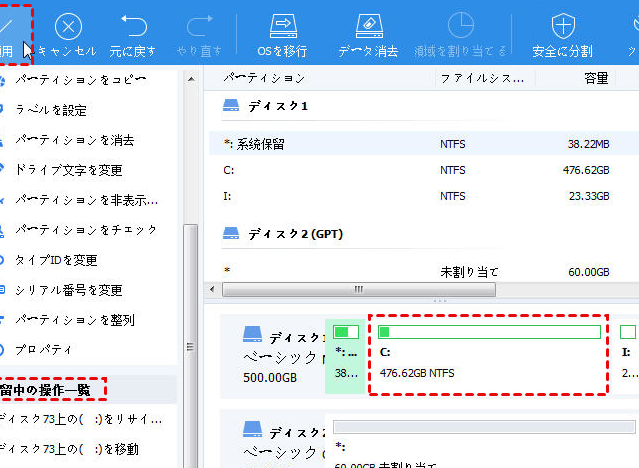Select the 未割り当て 60.00GB row

[x=424, y=271]
